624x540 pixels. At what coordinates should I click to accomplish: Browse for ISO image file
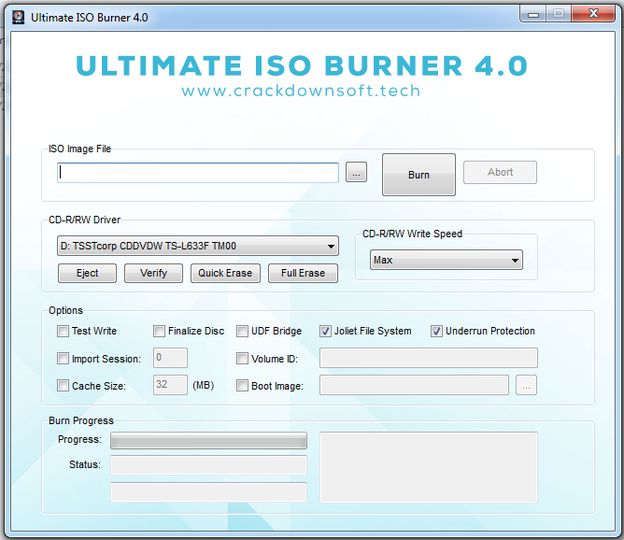pyautogui.click(x=356, y=172)
